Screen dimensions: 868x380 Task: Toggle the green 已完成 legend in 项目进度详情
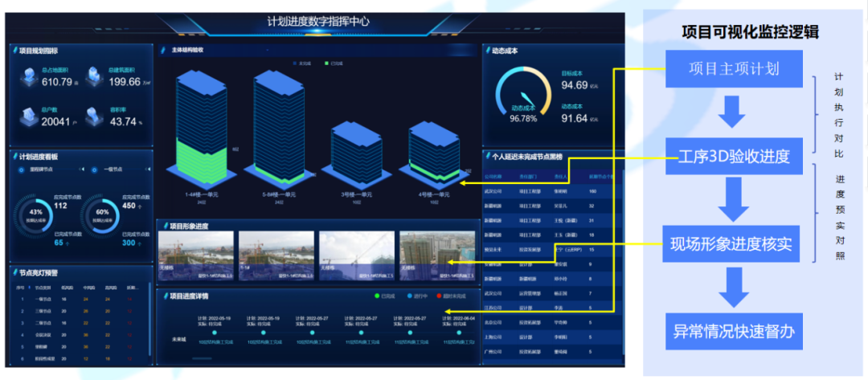coord(385,296)
